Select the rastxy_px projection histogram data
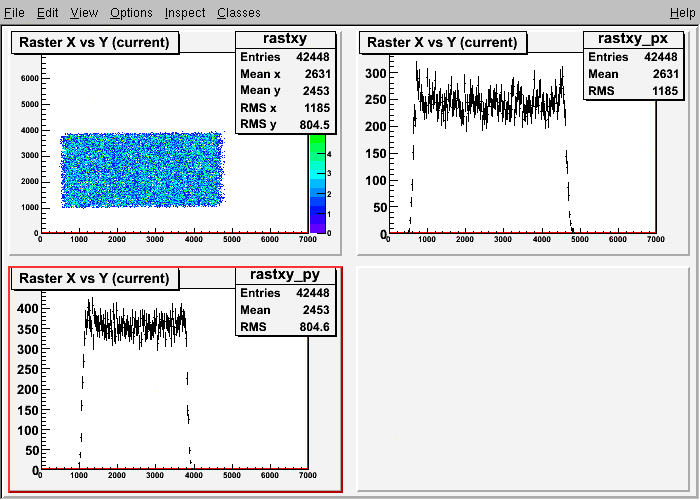Image resolution: width=700 pixels, height=500 pixels. click(x=491, y=107)
